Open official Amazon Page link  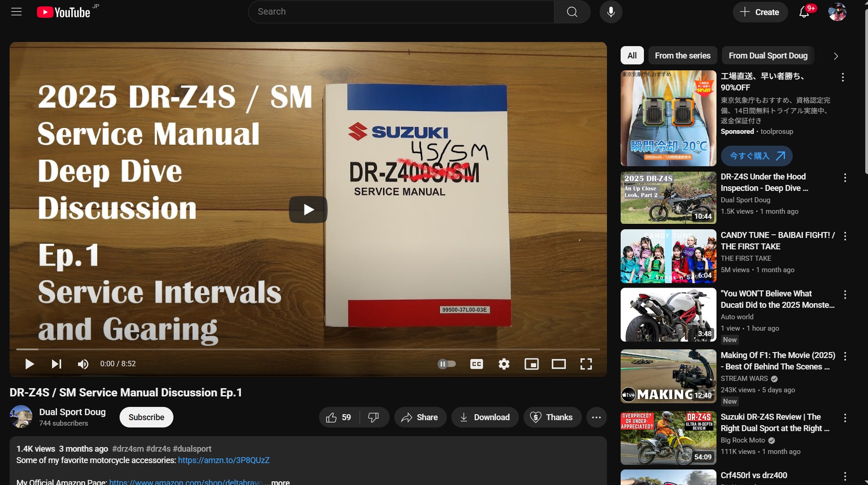pos(186,482)
